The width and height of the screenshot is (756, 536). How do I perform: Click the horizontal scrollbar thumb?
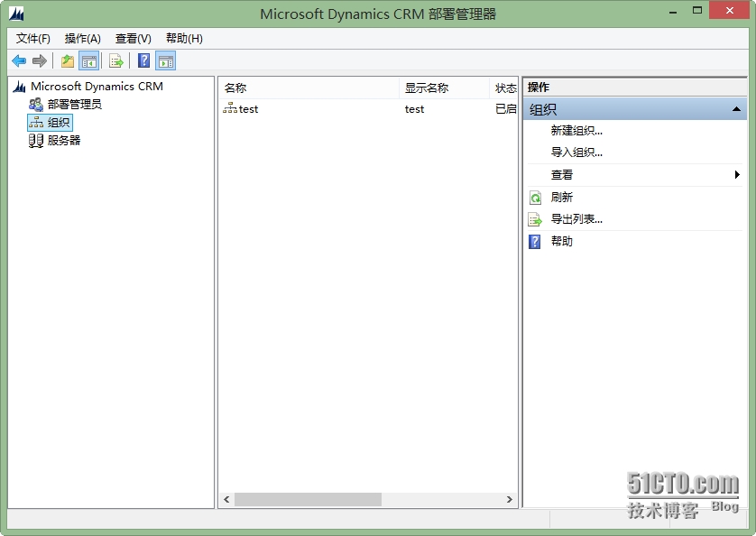[308, 499]
